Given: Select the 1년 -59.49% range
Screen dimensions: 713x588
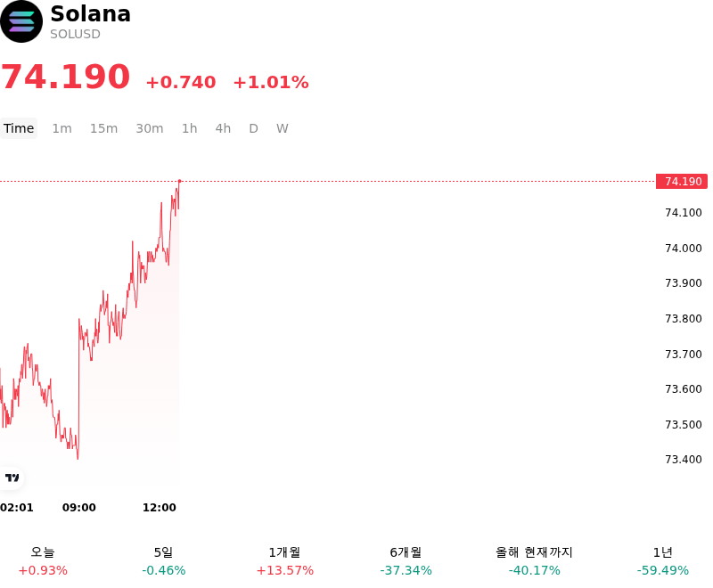Looking at the screenshot, I should coord(663,561).
